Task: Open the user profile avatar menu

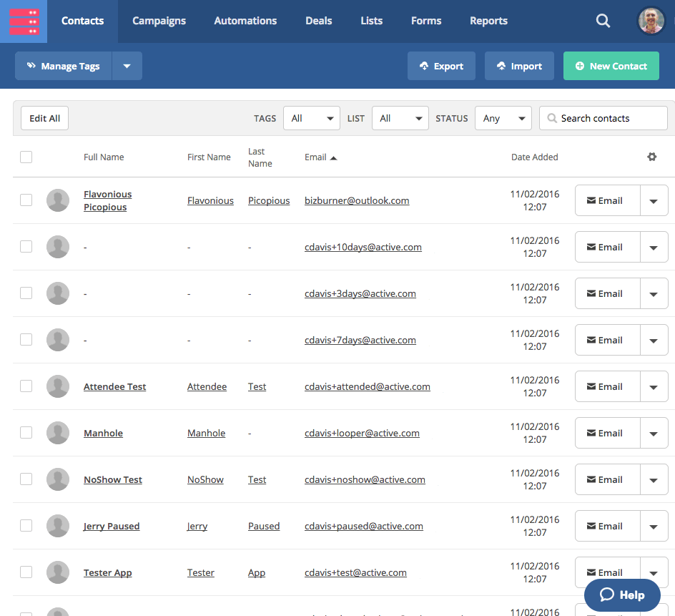Action: pyautogui.click(x=651, y=21)
